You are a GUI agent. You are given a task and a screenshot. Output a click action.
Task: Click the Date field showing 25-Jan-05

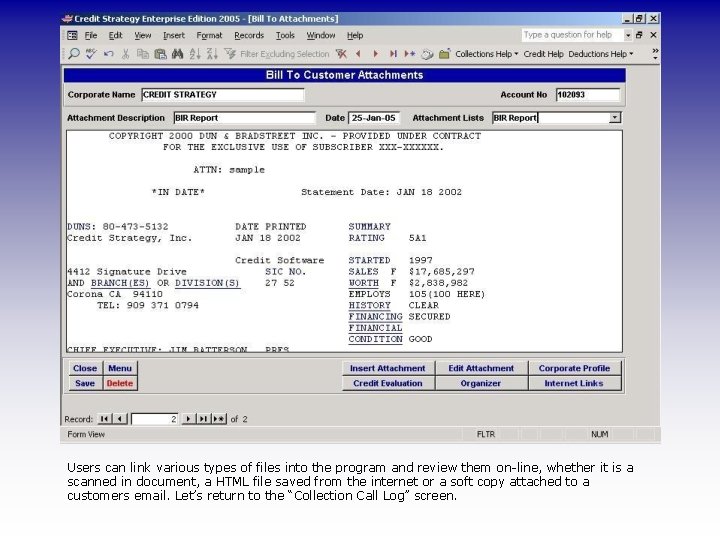pos(374,118)
